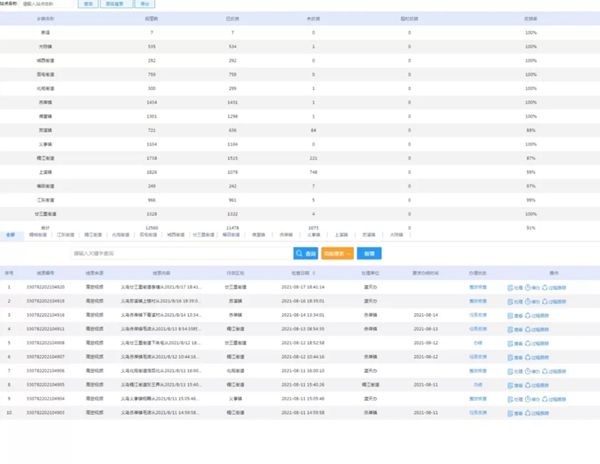
Task: Click record number 330782202104920
Action: (x=46, y=287)
